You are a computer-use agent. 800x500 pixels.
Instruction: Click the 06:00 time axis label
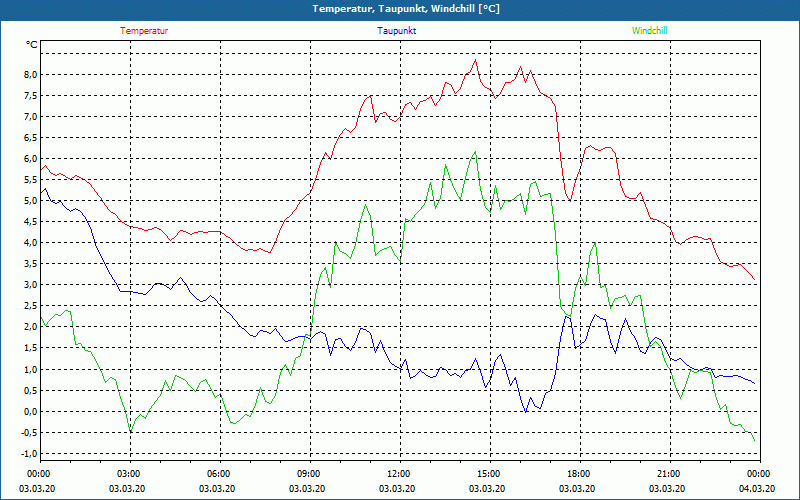220,474
